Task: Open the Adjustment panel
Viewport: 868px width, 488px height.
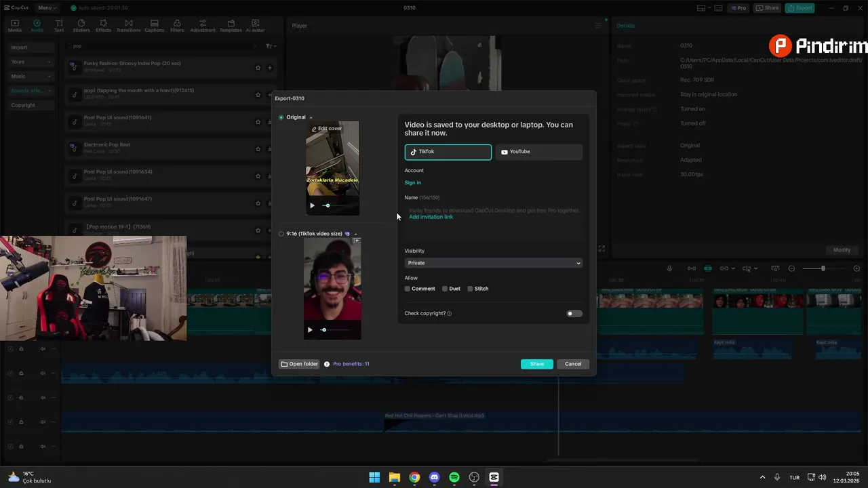Action: [203, 26]
